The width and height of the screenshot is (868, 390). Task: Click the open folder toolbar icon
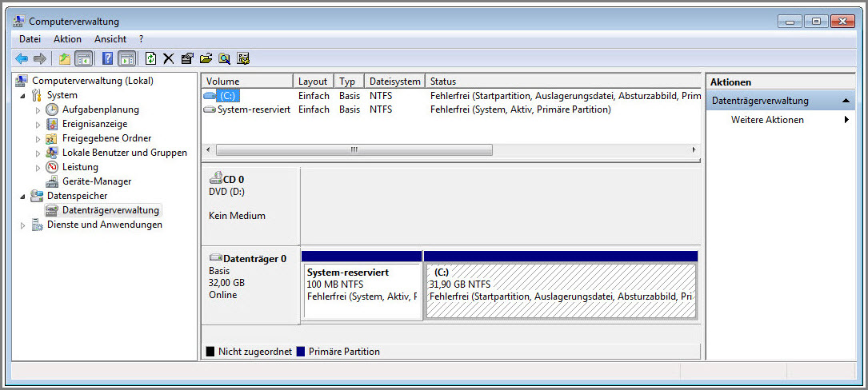pos(206,58)
